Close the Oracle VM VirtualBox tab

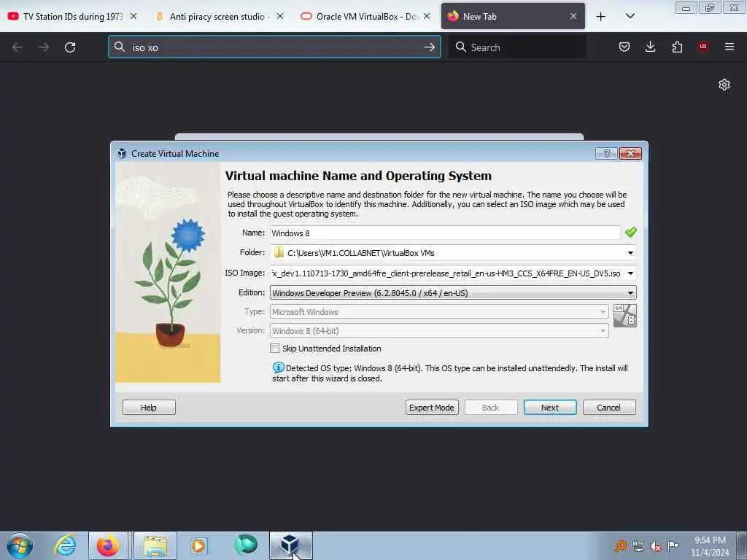point(427,16)
